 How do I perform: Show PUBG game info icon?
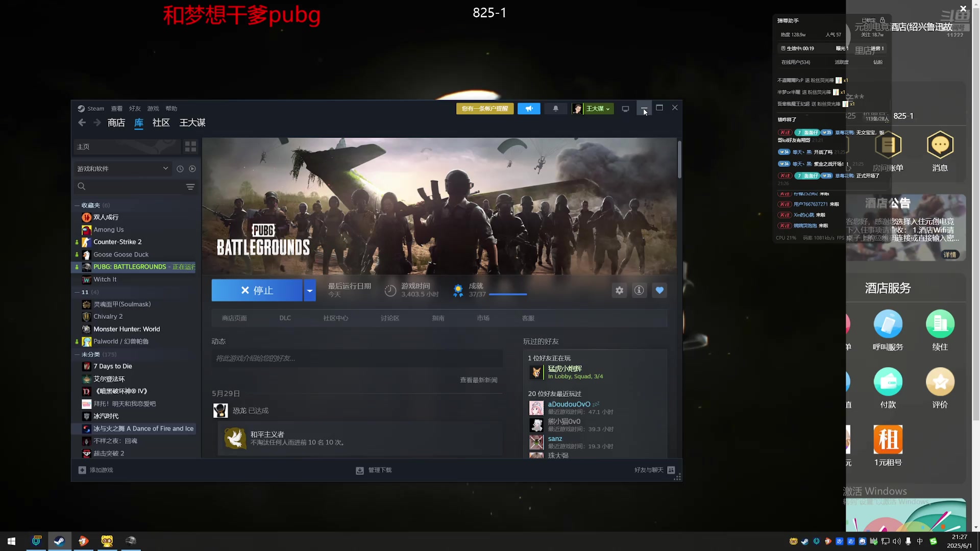coord(639,290)
